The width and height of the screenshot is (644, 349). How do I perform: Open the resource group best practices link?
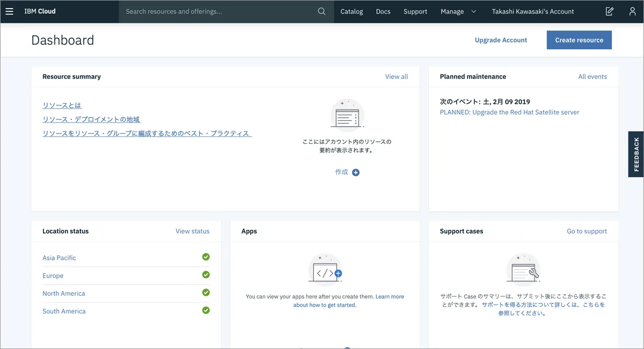point(147,133)
